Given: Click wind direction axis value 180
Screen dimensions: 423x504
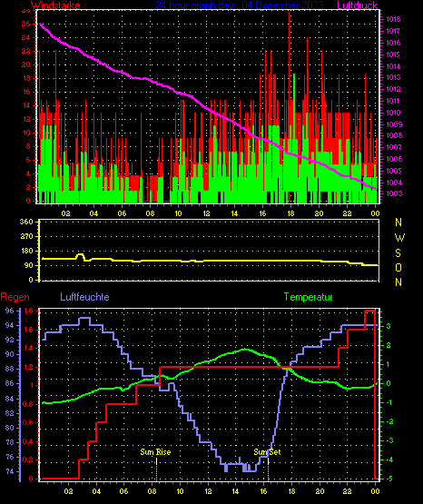Looking at the screenshot, I should point(26,251).
